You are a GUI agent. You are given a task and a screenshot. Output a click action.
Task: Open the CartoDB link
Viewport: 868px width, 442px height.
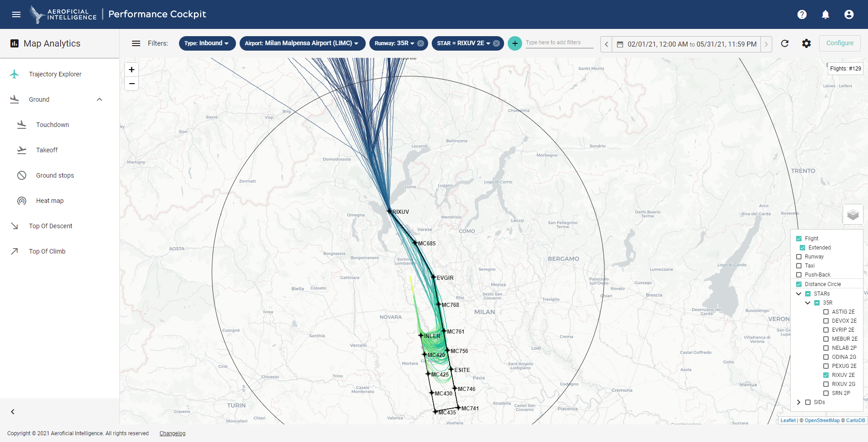coord(856,420)
